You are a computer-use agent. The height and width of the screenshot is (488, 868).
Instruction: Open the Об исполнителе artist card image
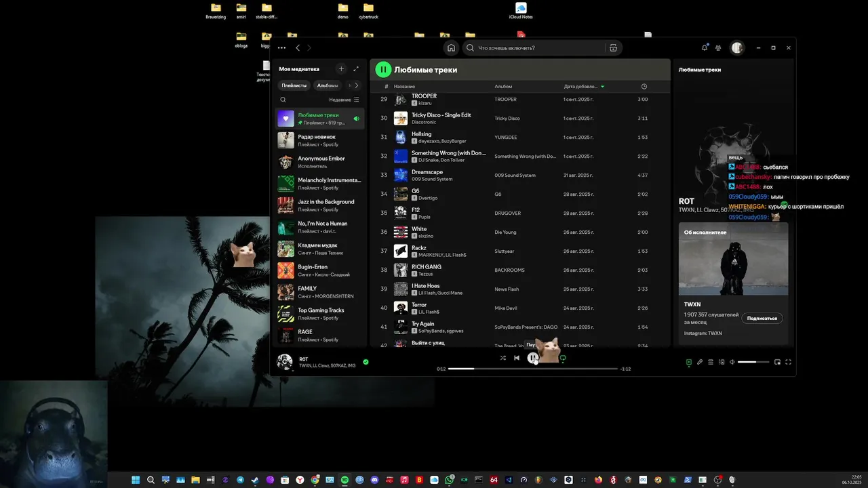[x=733, y=260]
